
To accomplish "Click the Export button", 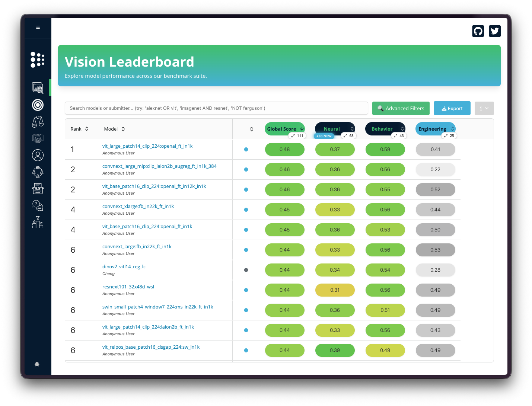I will pyautogui.click(x=452, y=108).
